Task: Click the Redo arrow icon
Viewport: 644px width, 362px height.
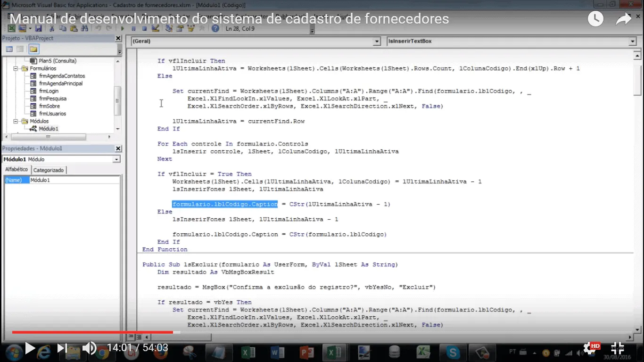Action: pos(109,29)
